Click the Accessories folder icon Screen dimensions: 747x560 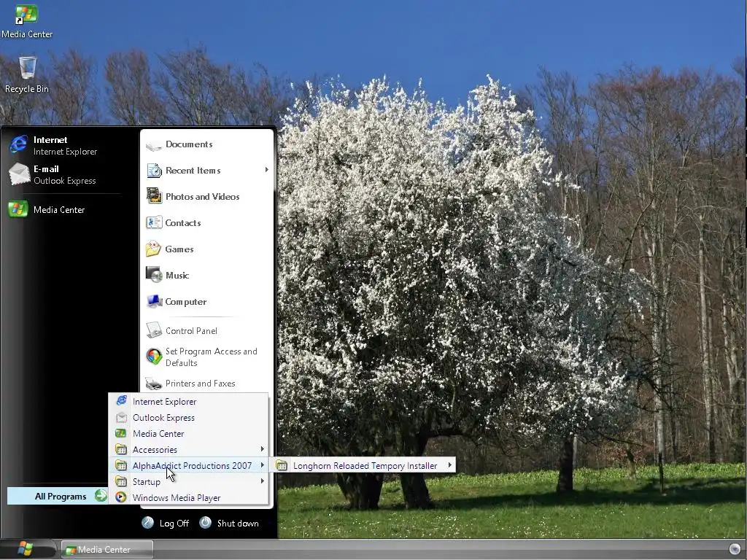pos(121,449)
